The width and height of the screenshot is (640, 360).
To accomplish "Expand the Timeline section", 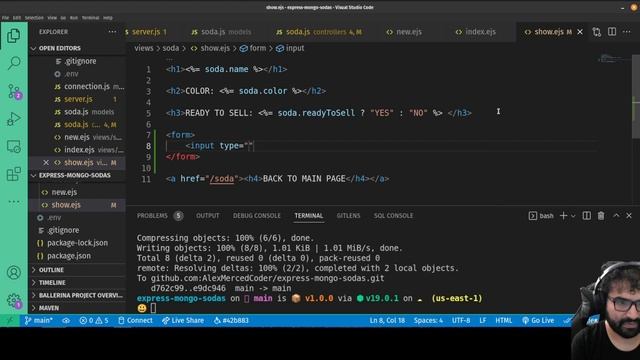I will 77,282.
